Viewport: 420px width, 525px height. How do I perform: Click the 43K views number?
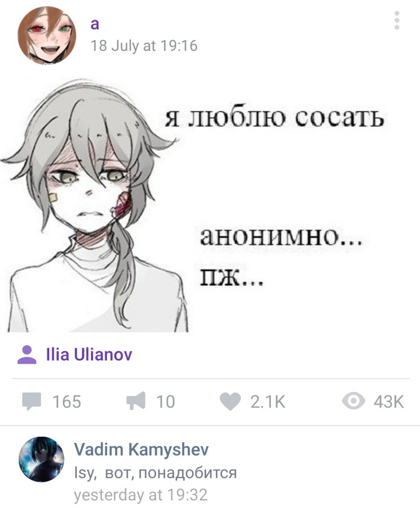click(x=389, y=402)
